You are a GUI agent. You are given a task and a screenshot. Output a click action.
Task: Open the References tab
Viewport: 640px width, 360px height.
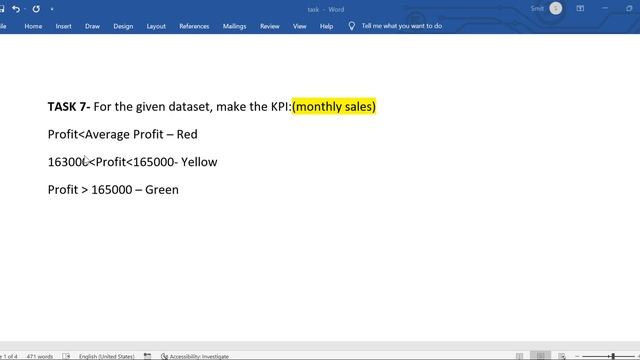pos(194,26)
